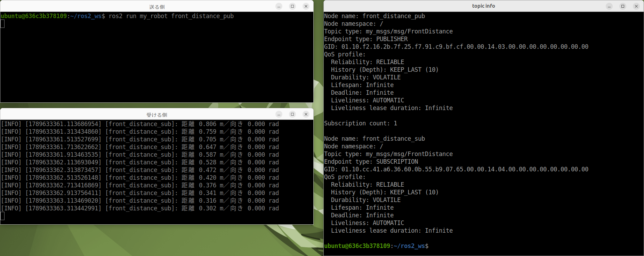Close the 受ける側 terminal window

(306, 114)
